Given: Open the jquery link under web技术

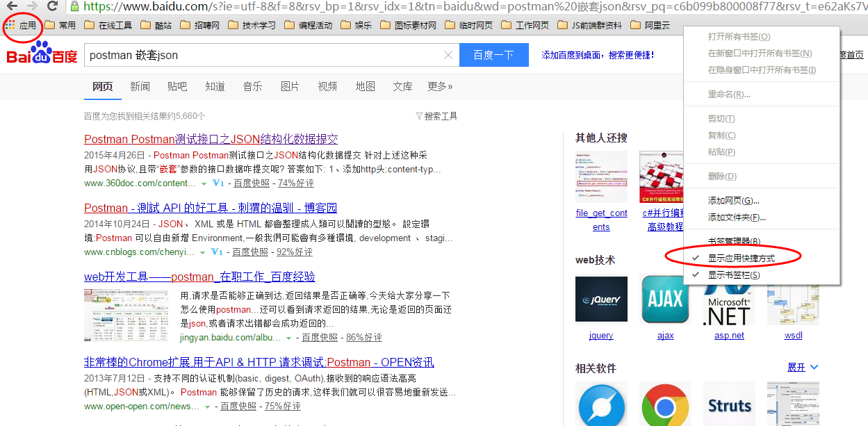Looking at the screenshot, I should 601,335.
